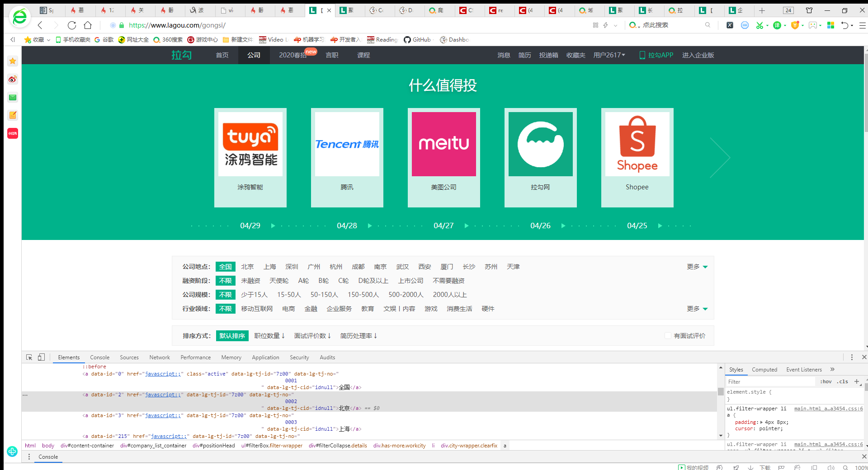Click the browser address bar URL
Viewport: 868px width, 470px height.
[177, 25]
